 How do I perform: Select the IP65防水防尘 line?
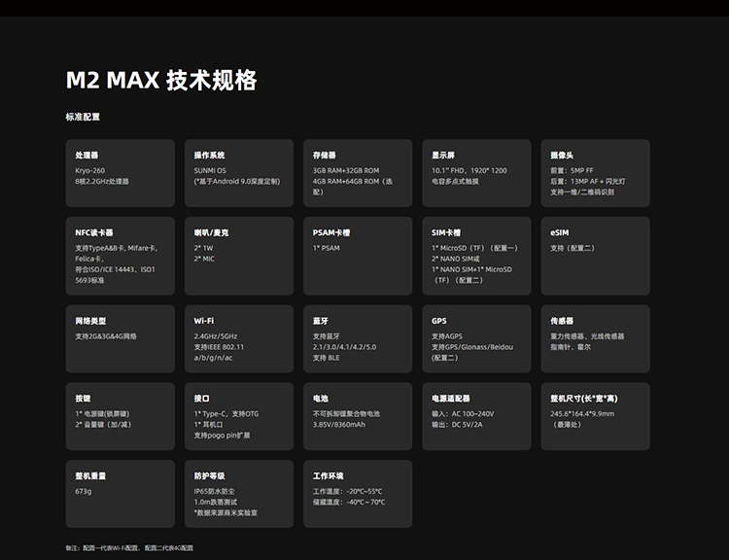tap(215, 491)
